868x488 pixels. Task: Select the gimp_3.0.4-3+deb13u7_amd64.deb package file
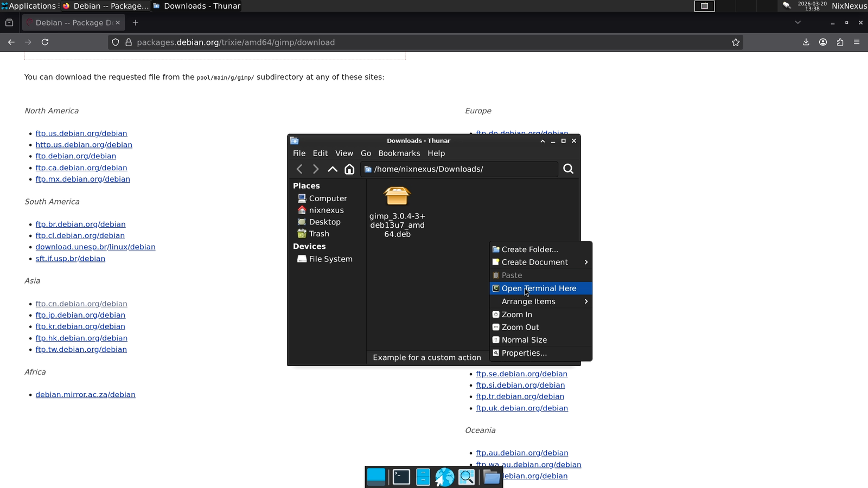(x=397, y=212)
